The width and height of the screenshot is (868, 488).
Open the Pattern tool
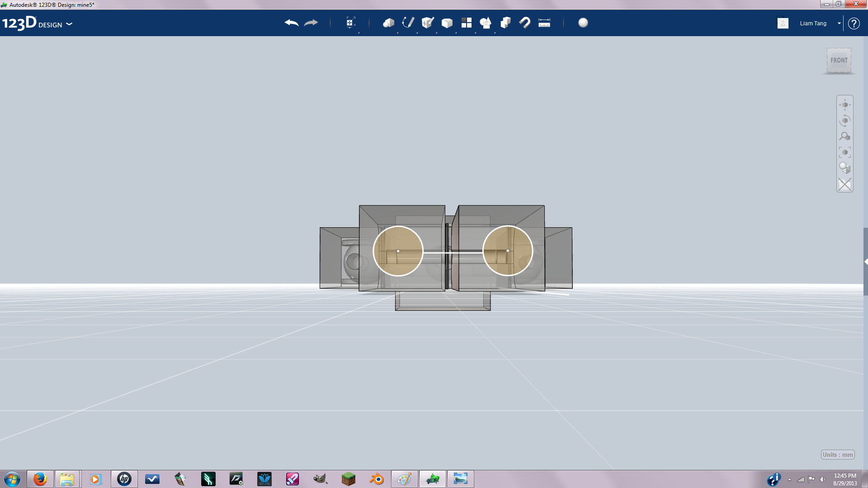tap(467, 23)
